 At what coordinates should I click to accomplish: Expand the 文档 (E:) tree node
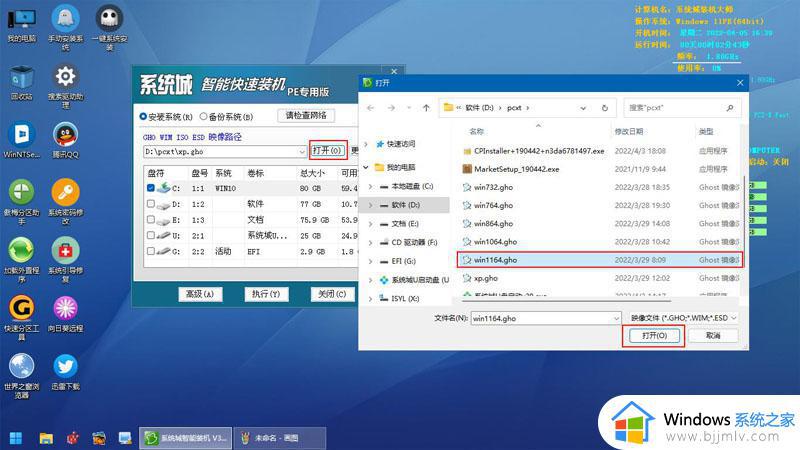pyautogui.click(x=371, y=223)
